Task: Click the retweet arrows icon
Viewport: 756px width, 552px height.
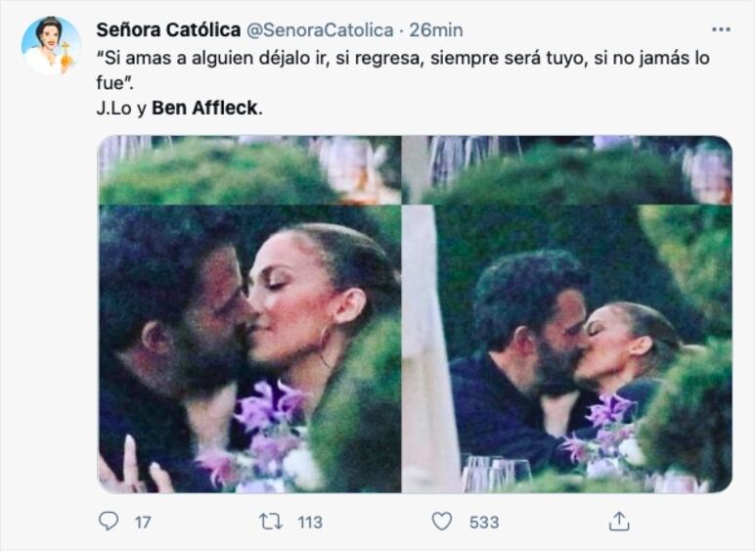Action: click(271, 522)
